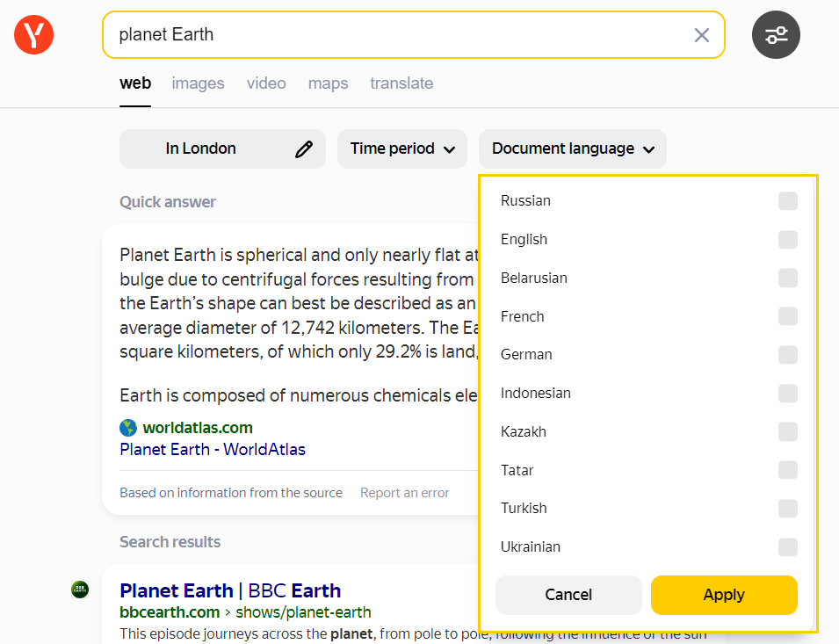Click inside the planet Earth search field
This screenshot has height=644, width=839.
click(x=395, y=35)
